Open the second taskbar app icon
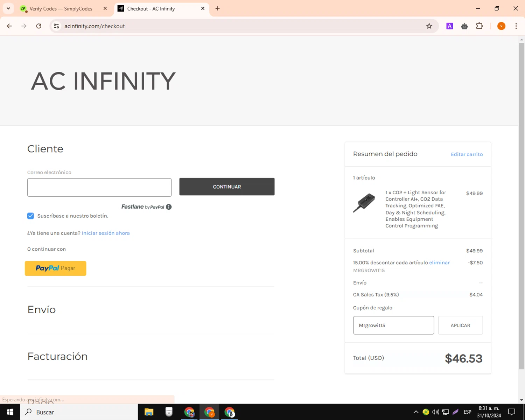This screenshot has height=420, width=525. (169, 412)
